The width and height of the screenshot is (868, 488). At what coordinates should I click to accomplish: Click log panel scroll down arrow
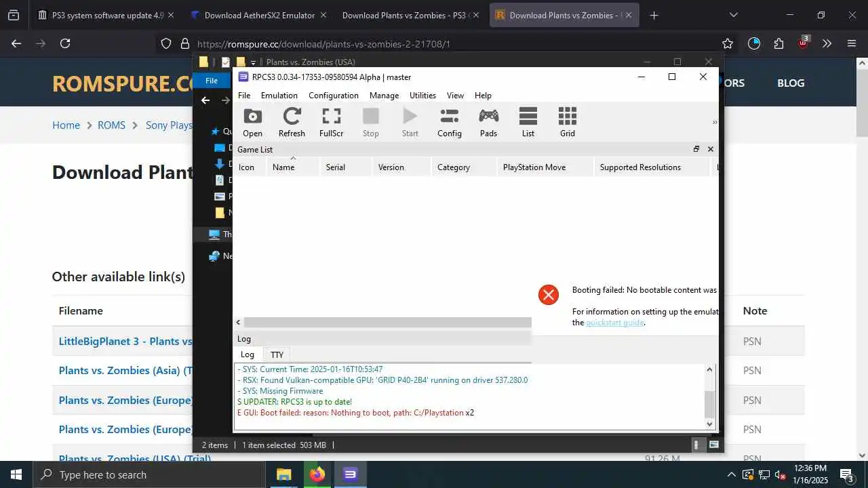click(710, 424)
